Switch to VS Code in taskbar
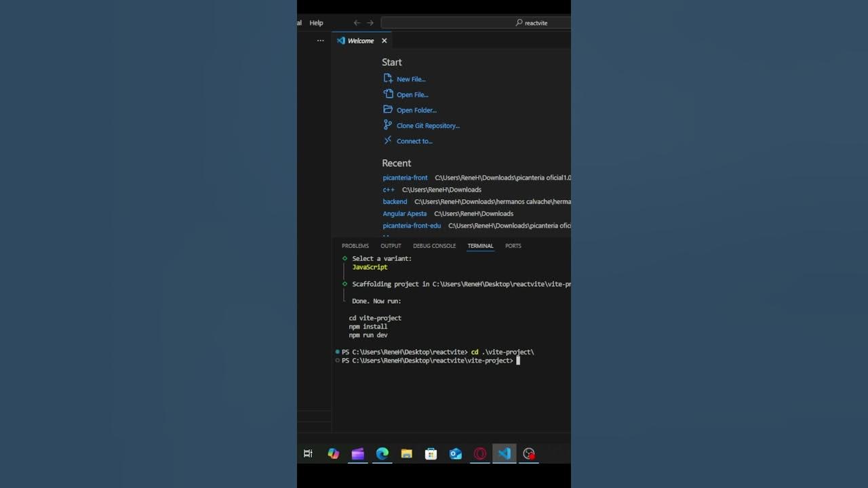 505,453
